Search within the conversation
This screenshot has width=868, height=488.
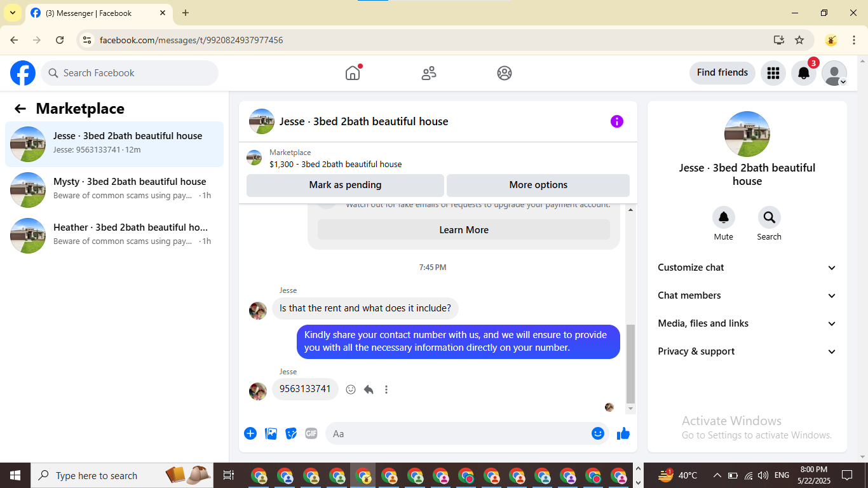(x=770, y=217)
